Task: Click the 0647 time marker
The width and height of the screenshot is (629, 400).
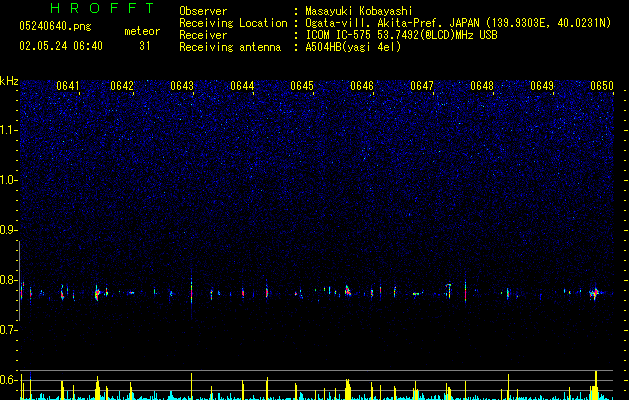Action: click(x=422, y=86)
